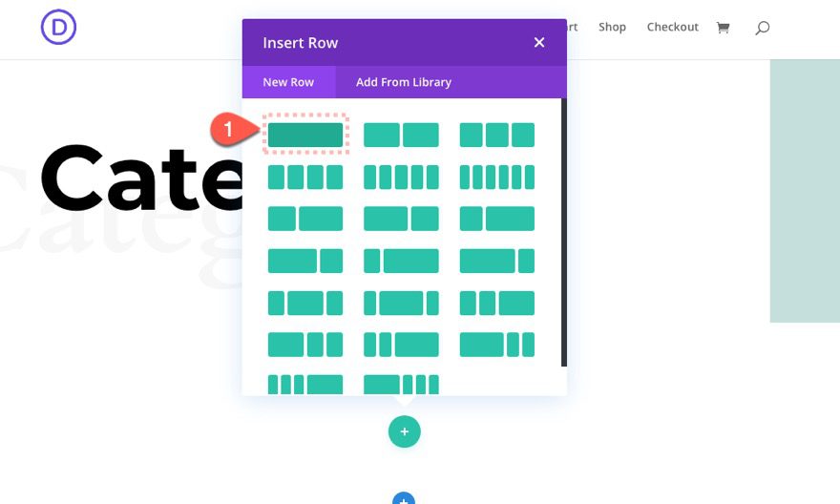840x504 pixels.
Task: Choose the three-quarters, narrow right column layout
Action: (x=496, y=261)
